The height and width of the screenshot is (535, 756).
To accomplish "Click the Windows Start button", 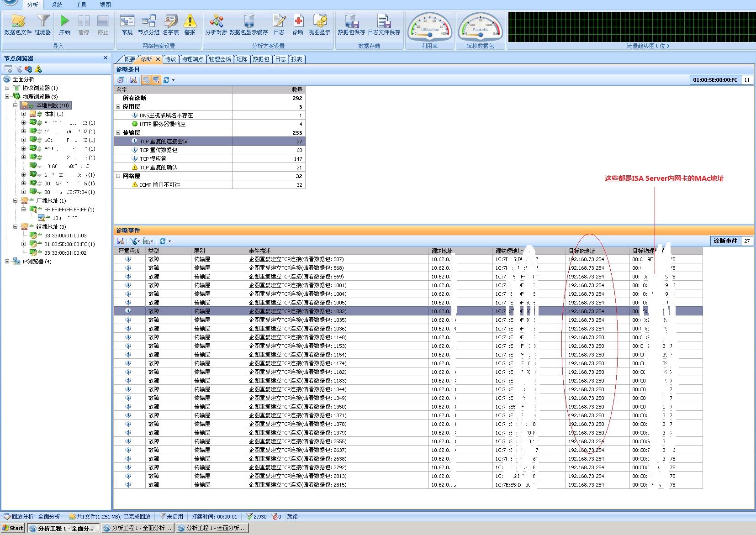I will 12,528.
